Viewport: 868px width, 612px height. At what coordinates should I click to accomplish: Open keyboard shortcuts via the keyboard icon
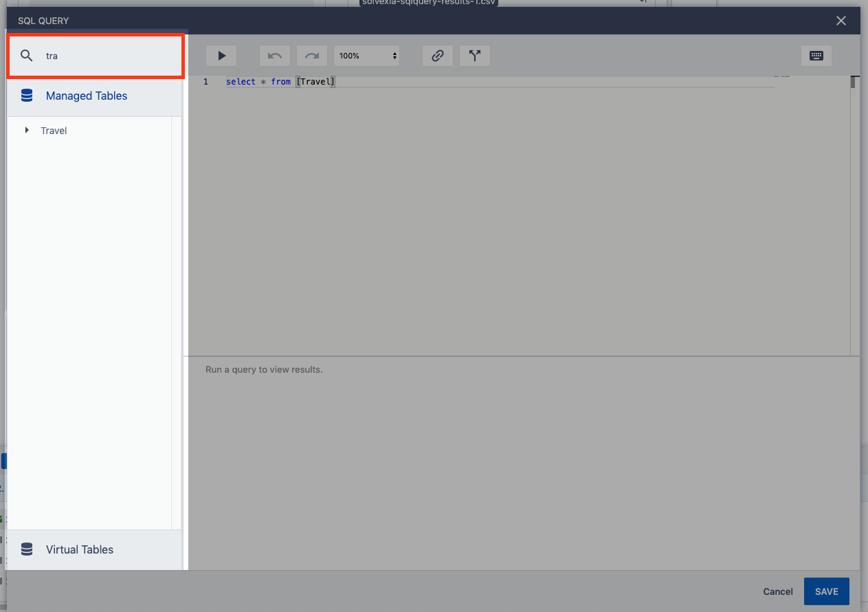point(816,56)
